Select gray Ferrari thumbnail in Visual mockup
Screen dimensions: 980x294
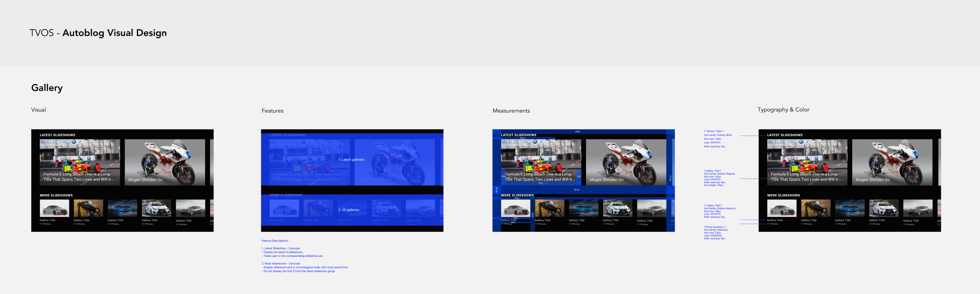[x=191, y=208]
